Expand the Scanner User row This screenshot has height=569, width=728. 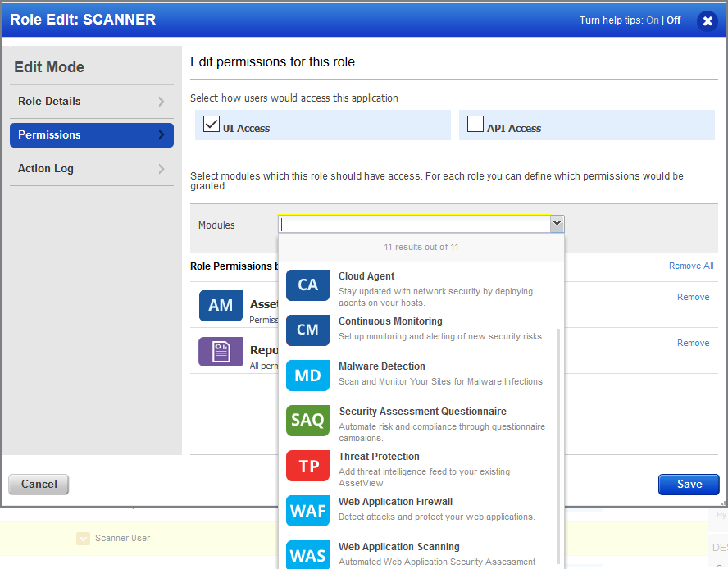[x=83, y=538]
